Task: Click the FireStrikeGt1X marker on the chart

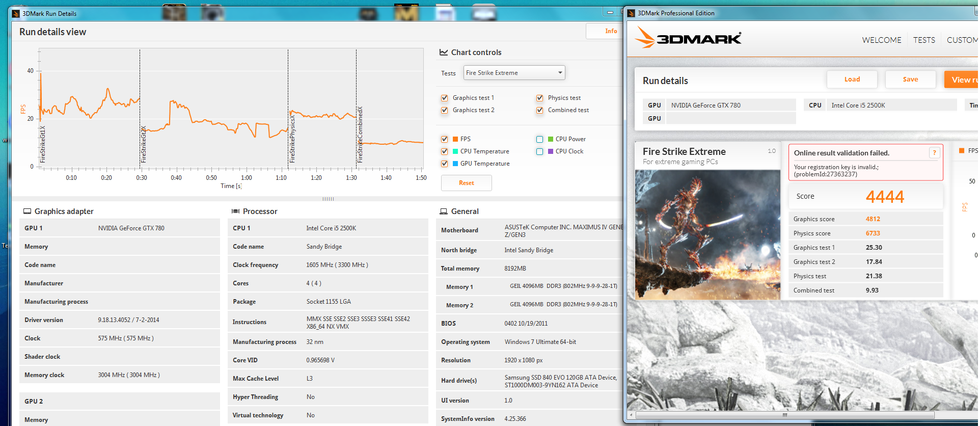Action: (43, 144)
